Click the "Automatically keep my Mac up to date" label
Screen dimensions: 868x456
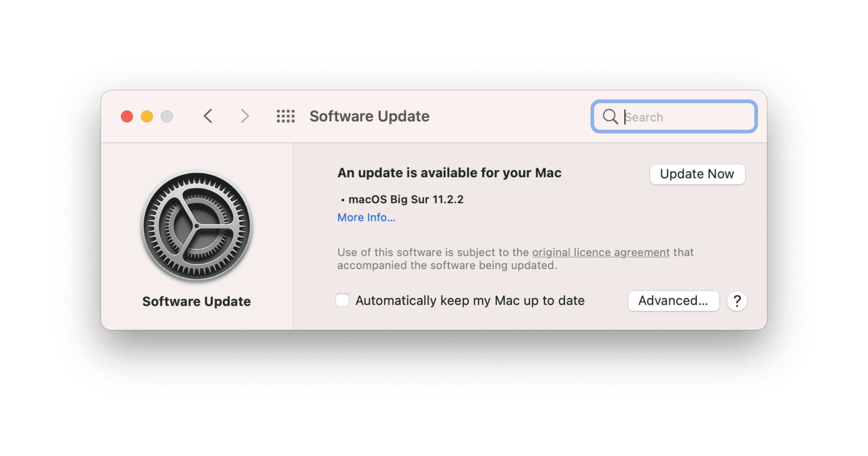(470, 301)
